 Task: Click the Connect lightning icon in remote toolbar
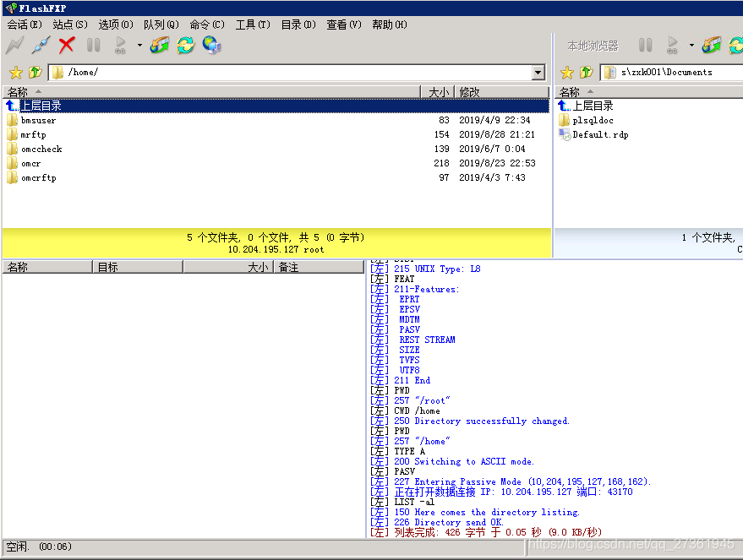[14, 46]
